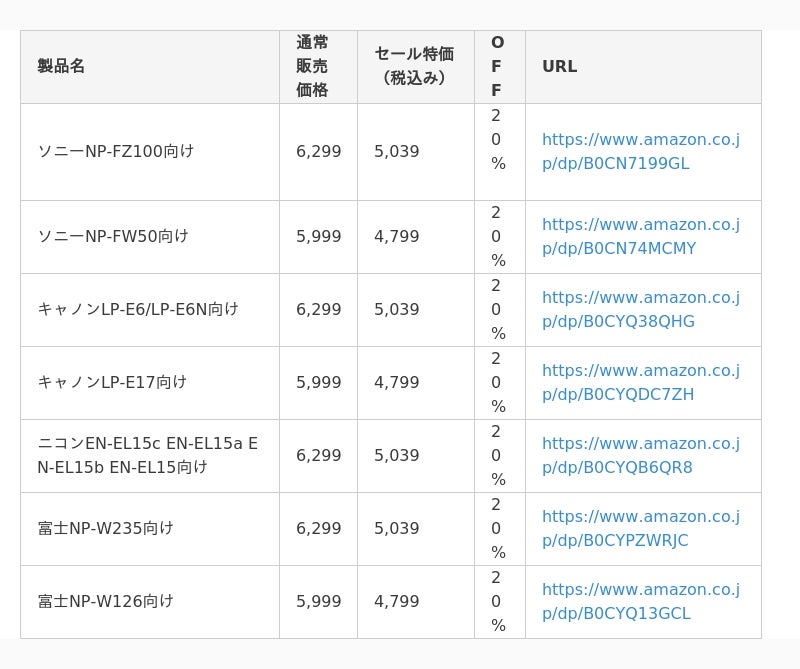Select the キャノンLP-E17向け product cell
800x669 pixels.
coord(150,383)
